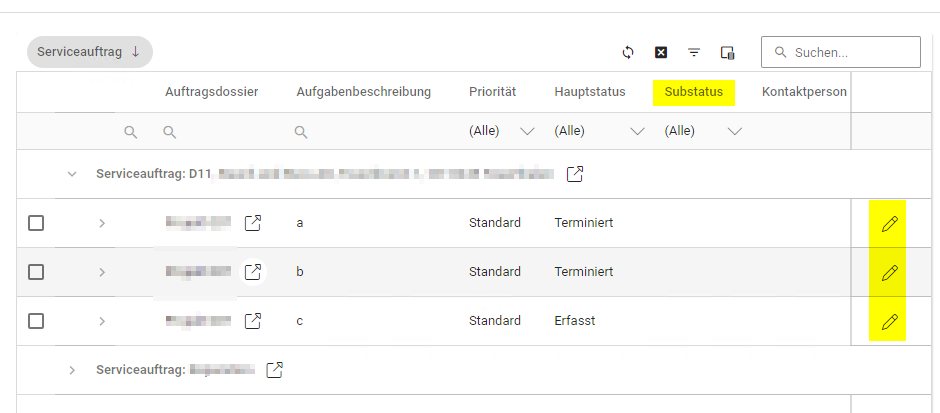This screenshot has height=413, width=940.
Task: Click pencil edit icon for row 'b'
Action: 889,272
